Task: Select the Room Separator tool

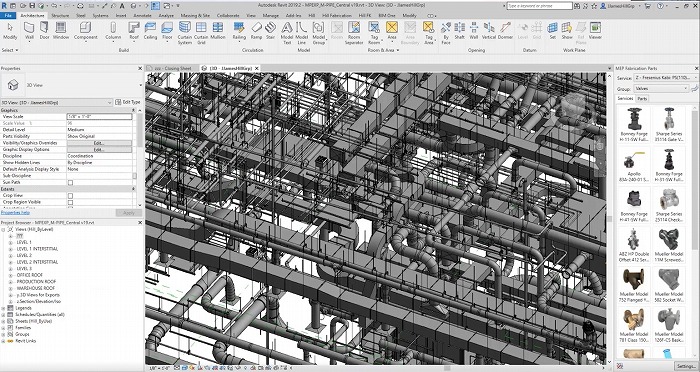Action: pos(354,33)
